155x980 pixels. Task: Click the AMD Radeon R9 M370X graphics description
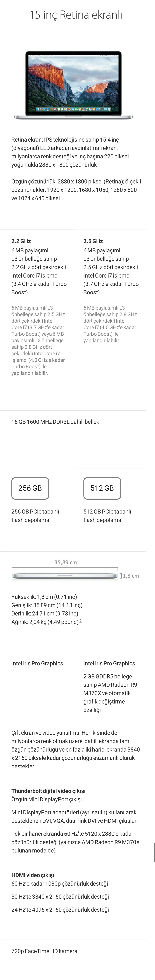(110, 693)
